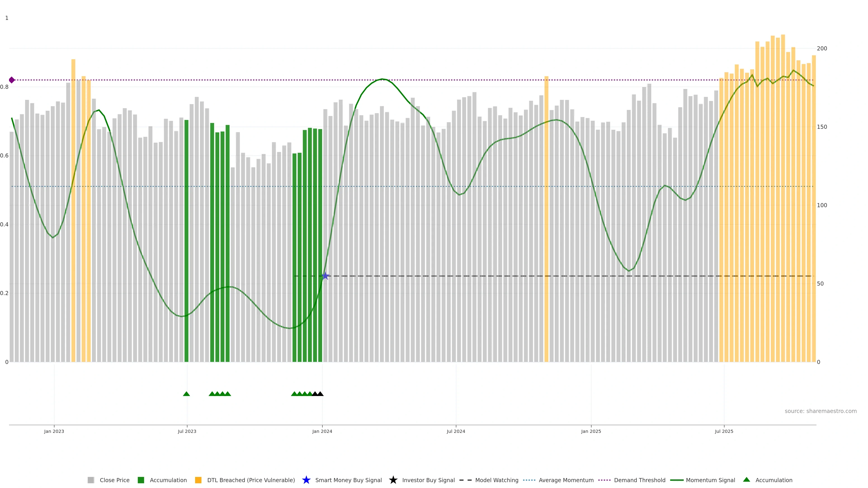The image size is (868, 488).
Task: Toggle Close Price series in legend
Action: coord(114,480)
